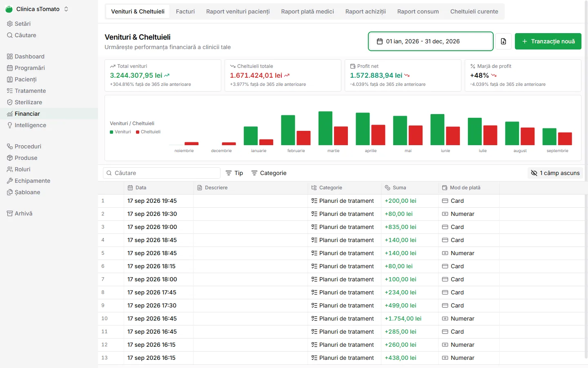Image resolution: width=588 pixels, height=368 pixels.
Task: Click the Șabloane copy icon
Action: click(10, 192)
